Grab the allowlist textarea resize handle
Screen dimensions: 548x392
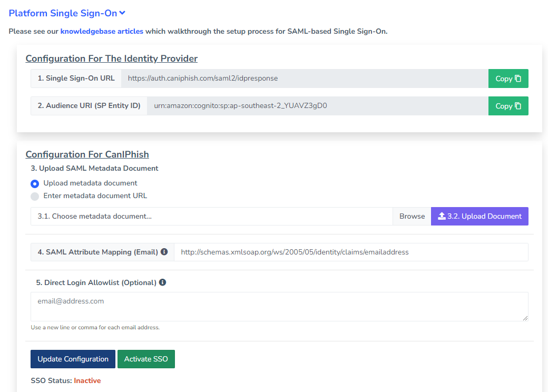tap(525, 318)
